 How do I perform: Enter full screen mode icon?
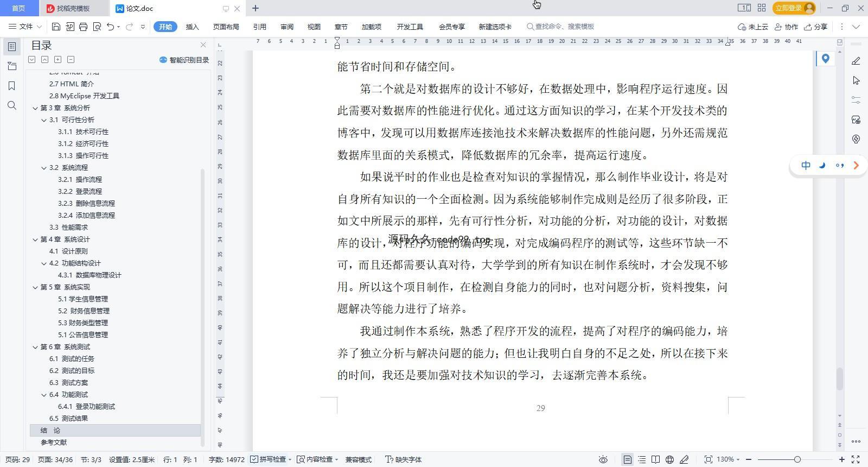click(856, 459)
